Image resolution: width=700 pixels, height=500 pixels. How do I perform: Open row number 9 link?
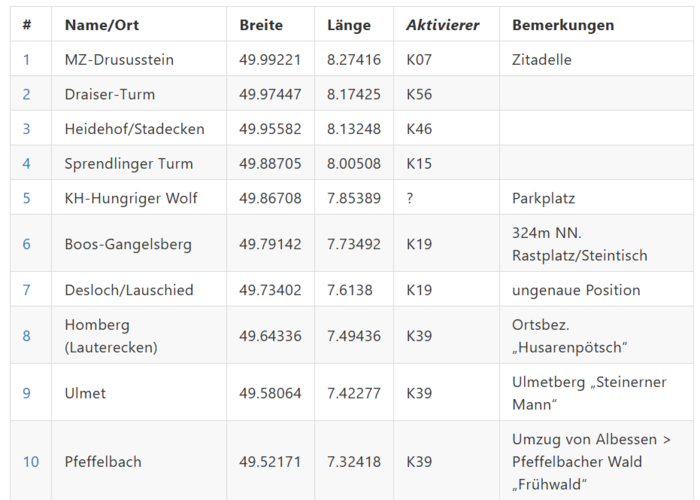pyautogui.click(x=27, y=393)
